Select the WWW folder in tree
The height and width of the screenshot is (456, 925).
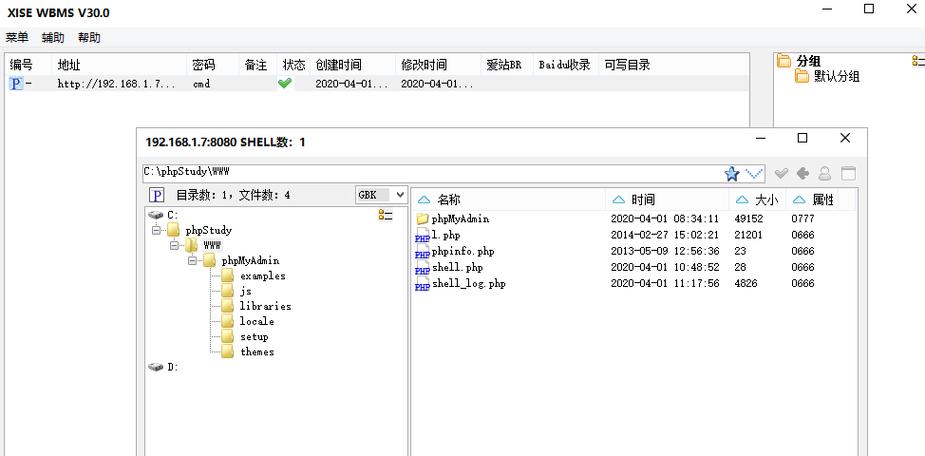(x=212, y=245)
